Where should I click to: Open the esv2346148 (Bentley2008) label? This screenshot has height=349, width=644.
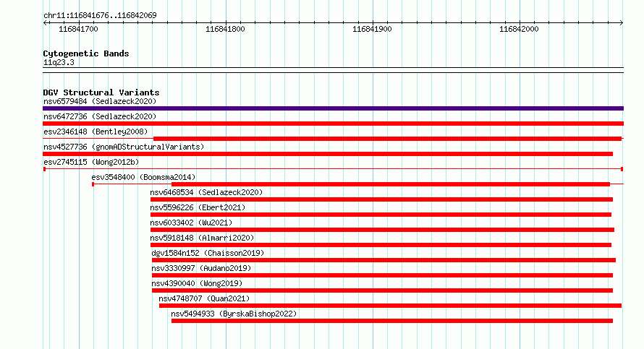point(96,132)
